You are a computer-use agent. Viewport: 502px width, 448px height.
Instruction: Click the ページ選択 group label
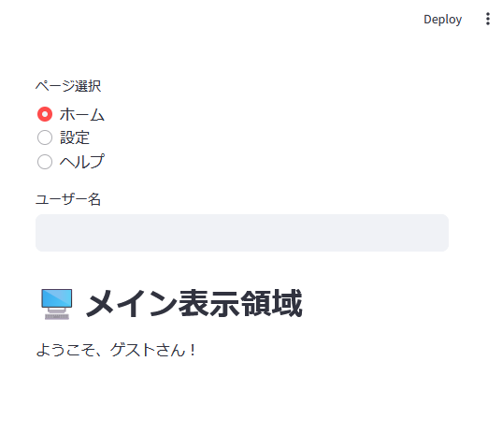[68, 86]
